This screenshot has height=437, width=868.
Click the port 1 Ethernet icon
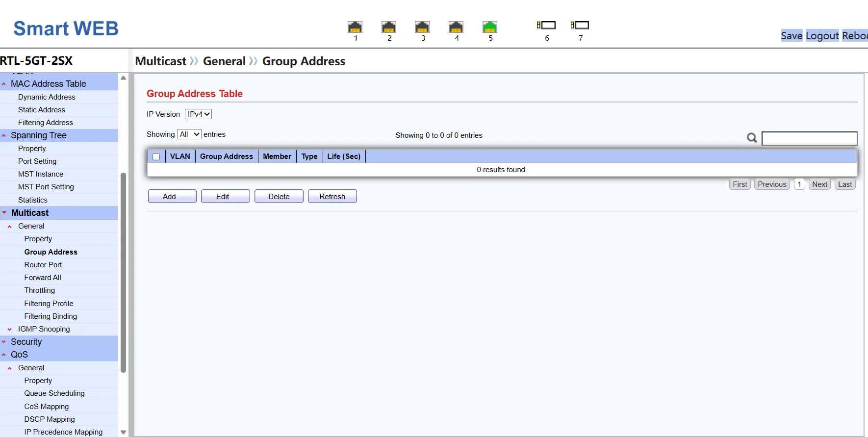click(355, 27)
